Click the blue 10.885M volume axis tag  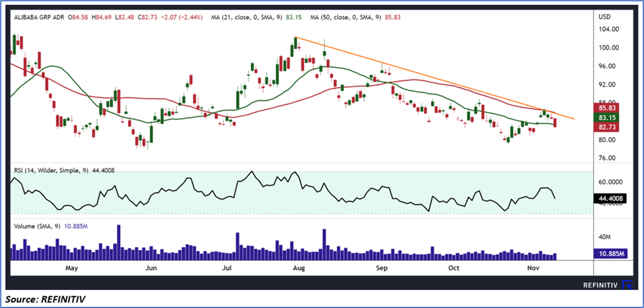coord(609,255)
